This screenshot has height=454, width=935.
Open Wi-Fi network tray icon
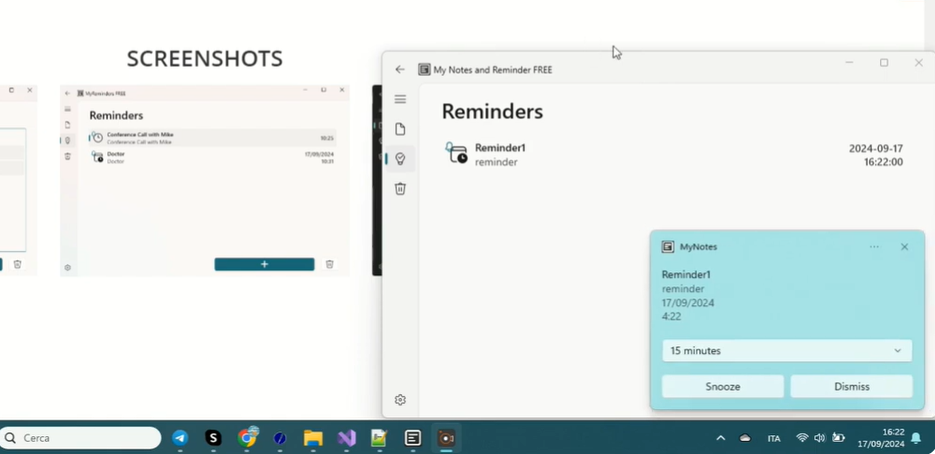point(802,438)
